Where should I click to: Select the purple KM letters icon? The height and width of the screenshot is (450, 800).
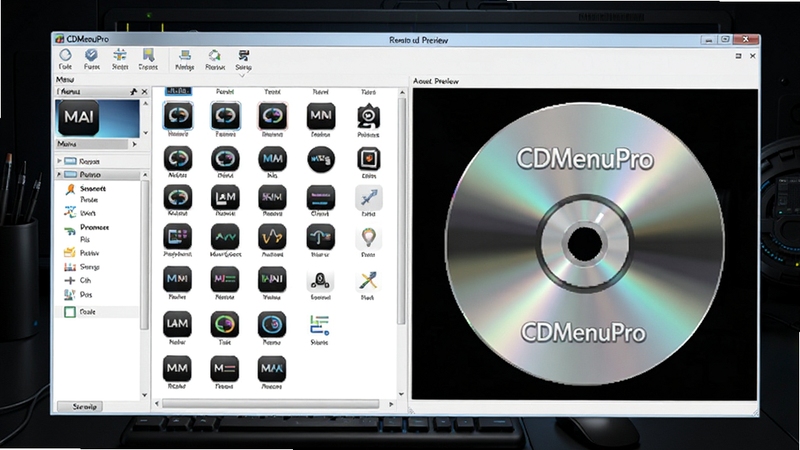click(x=272, y=197)
